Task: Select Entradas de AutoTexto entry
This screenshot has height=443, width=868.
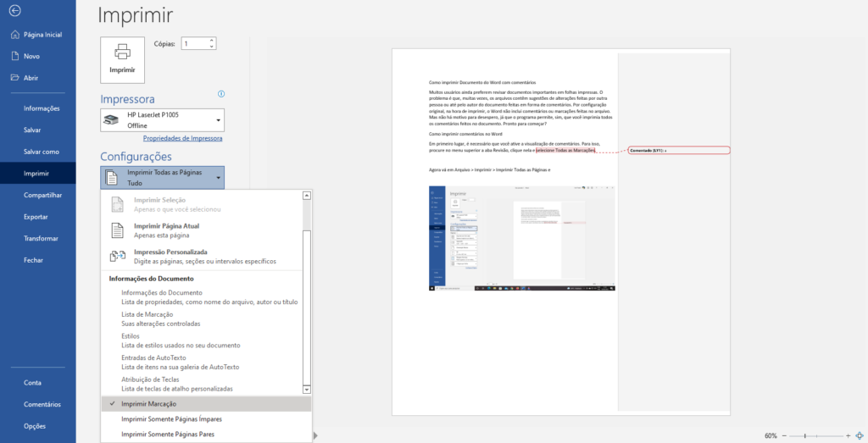Action: pos(202,362)
